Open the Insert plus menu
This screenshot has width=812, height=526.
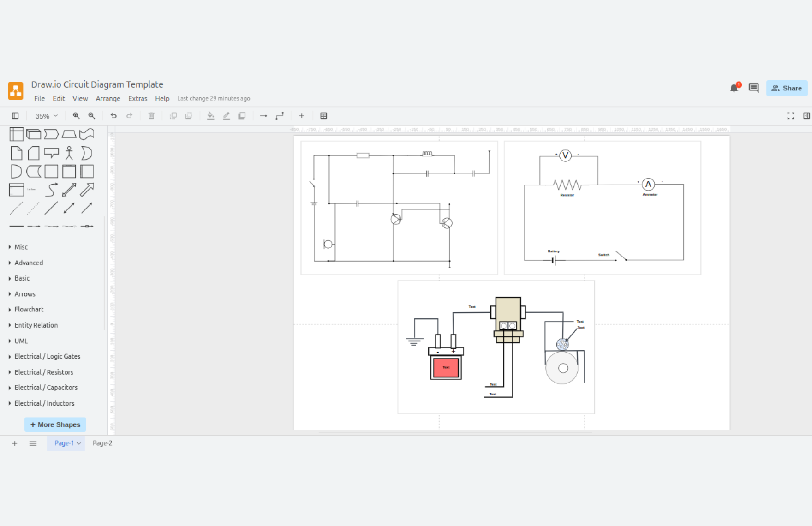[x=301, y=116]
